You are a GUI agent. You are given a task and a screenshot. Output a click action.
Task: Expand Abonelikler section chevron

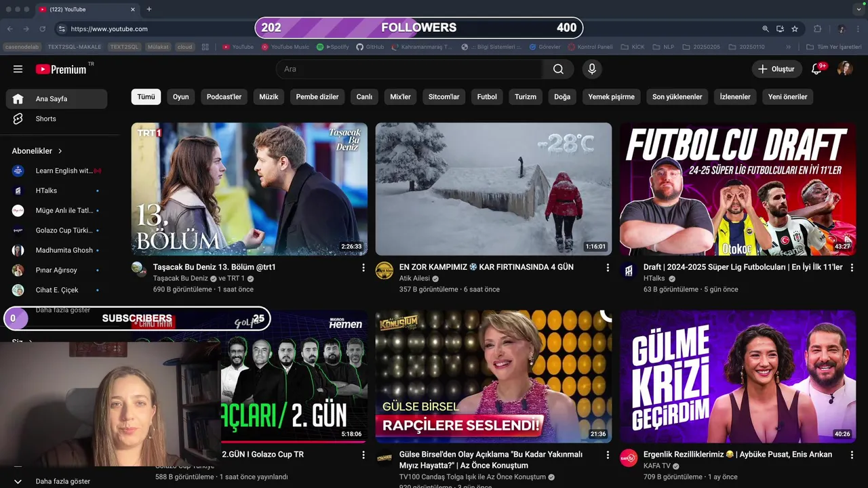(x=60, y=151)
